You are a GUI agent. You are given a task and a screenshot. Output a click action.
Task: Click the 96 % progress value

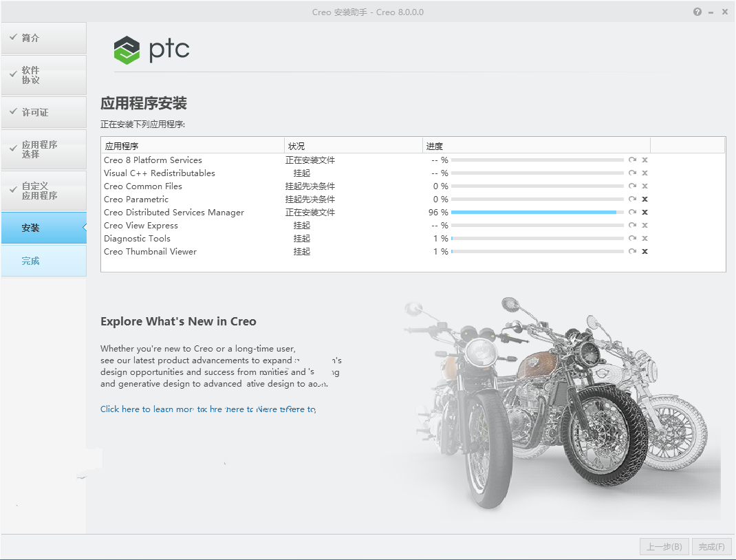click(x=438, y=213)
